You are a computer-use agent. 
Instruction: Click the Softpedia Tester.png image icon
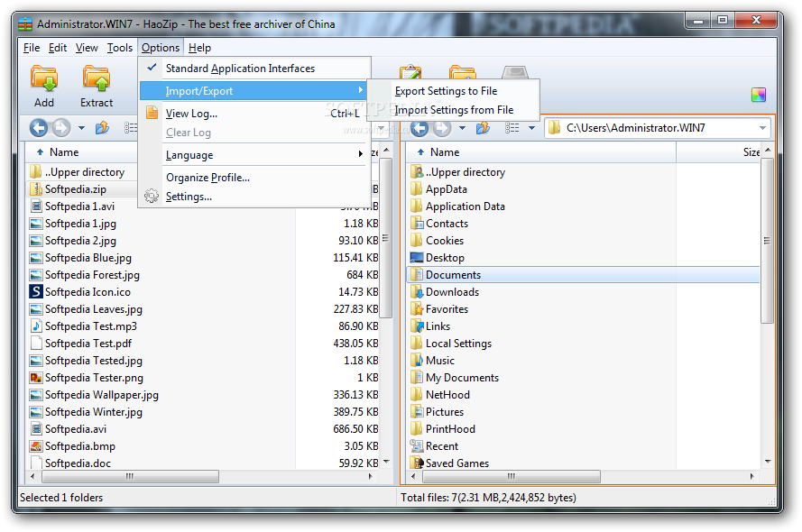point(36,378)
